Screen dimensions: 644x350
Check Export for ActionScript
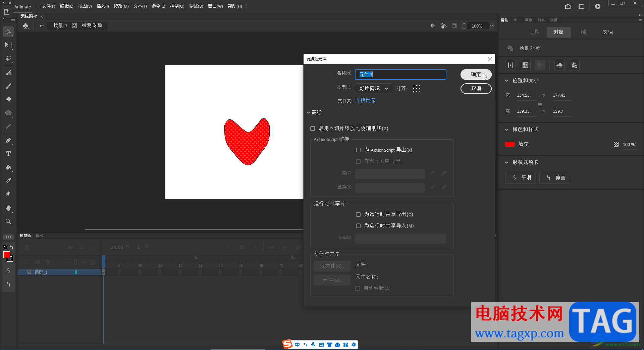(x=358, y=150)
